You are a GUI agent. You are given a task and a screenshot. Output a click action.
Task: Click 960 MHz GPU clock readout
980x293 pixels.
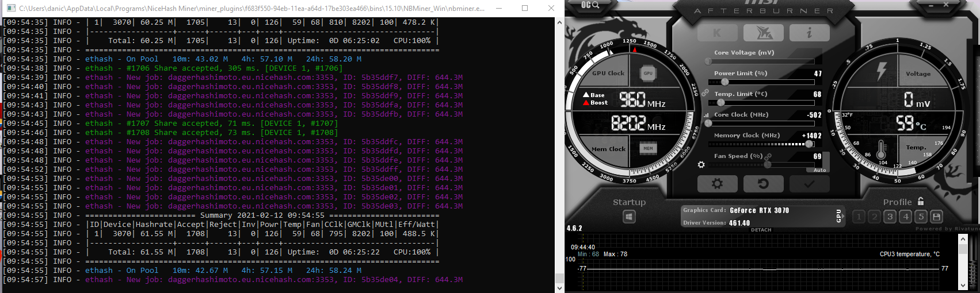pos(642,100)
